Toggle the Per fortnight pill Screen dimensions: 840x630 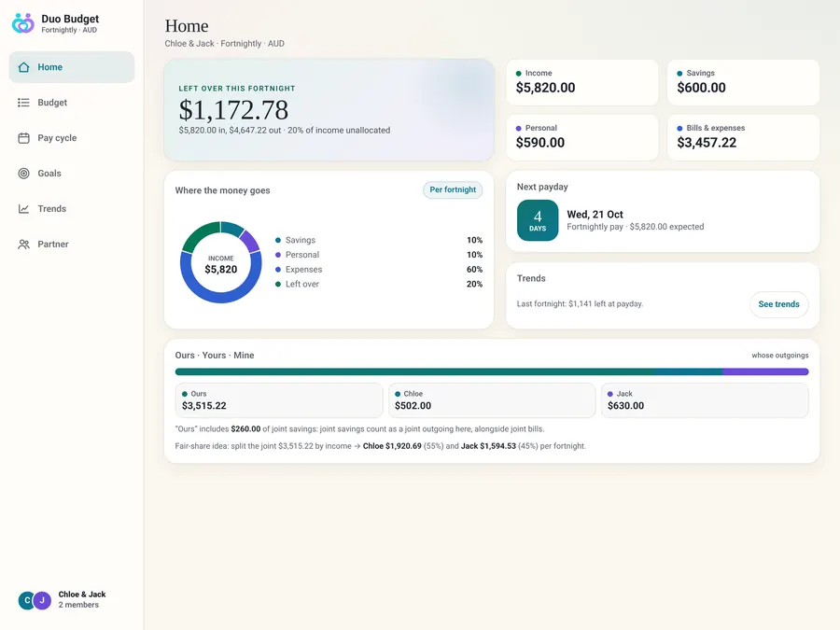point(453,189)
